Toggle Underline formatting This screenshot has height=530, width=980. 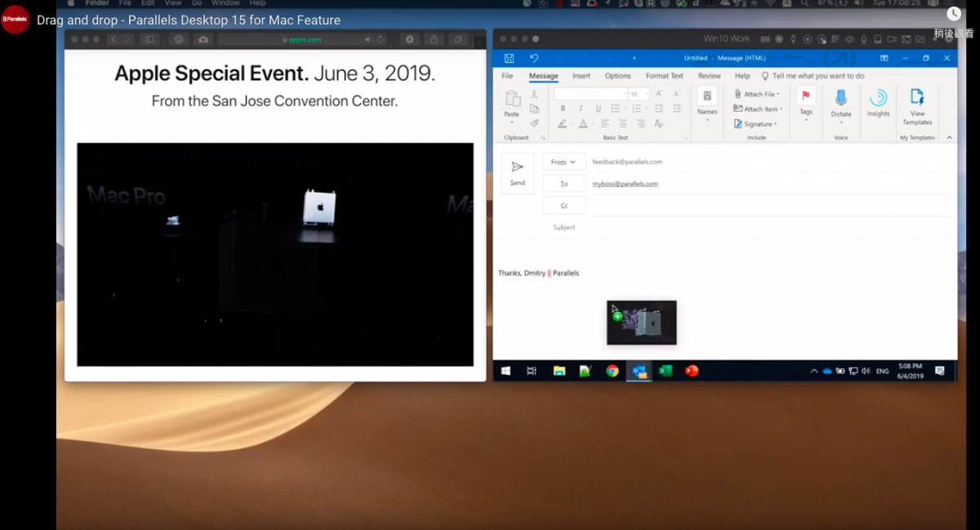pos(598,109)
